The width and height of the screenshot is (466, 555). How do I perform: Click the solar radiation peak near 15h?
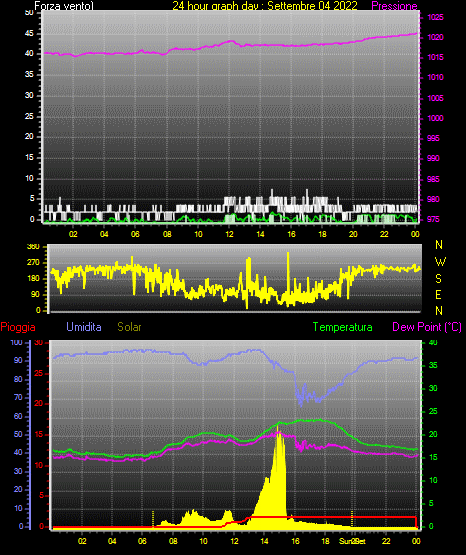278,434
